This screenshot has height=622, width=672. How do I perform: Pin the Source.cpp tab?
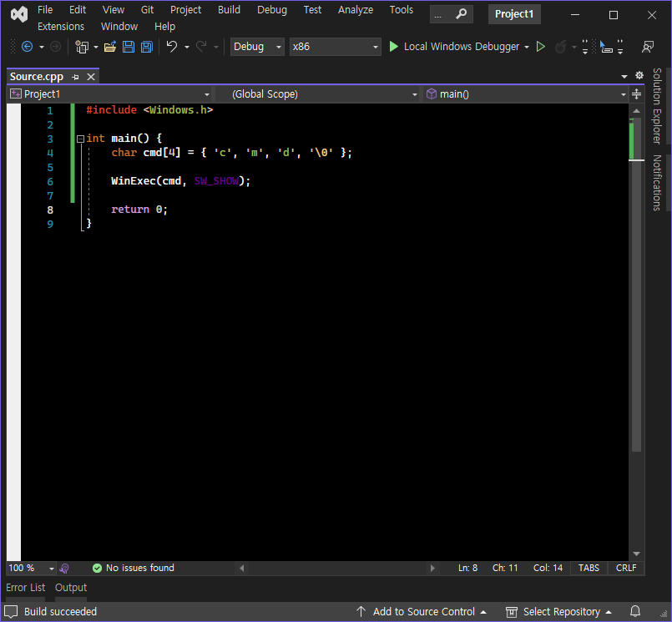(75, 77)
